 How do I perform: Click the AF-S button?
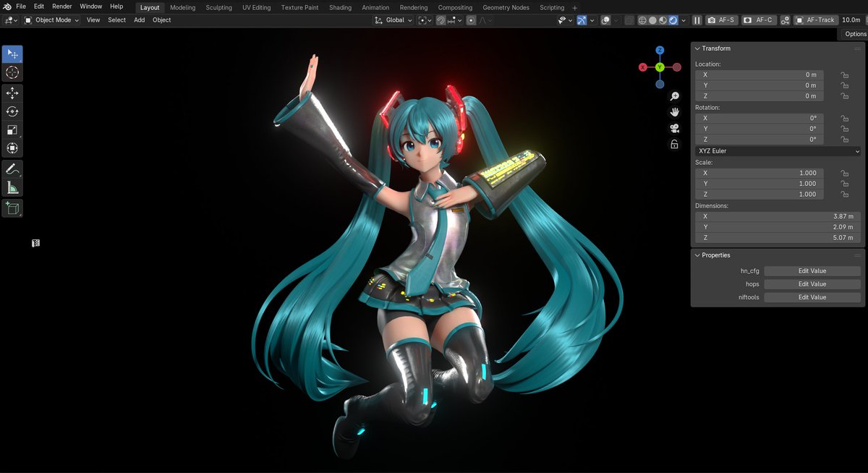coord(722,20)
